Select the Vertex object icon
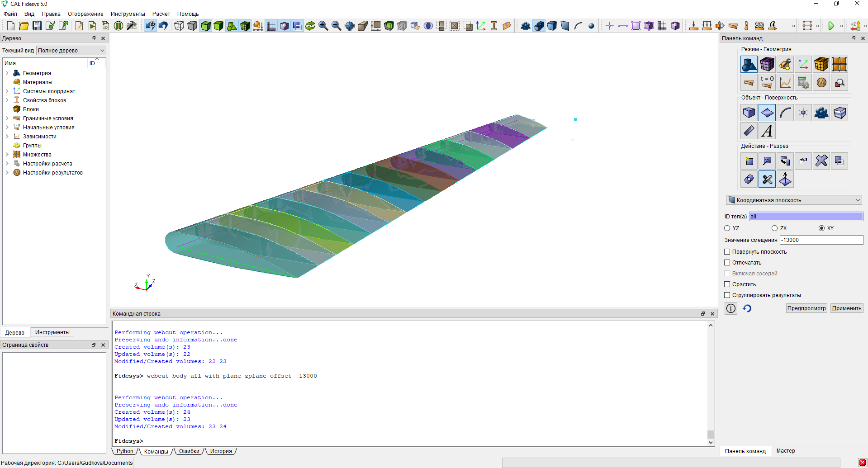This screenshot has height=468, width=868. 803,113
